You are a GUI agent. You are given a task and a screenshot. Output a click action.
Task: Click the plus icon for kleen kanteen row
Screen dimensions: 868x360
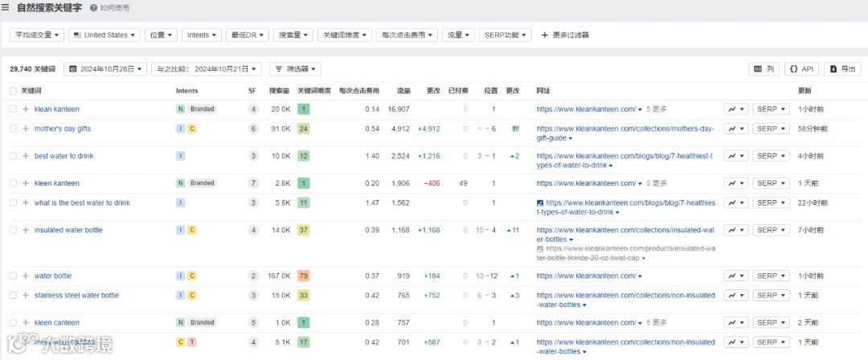click(26, 182)
